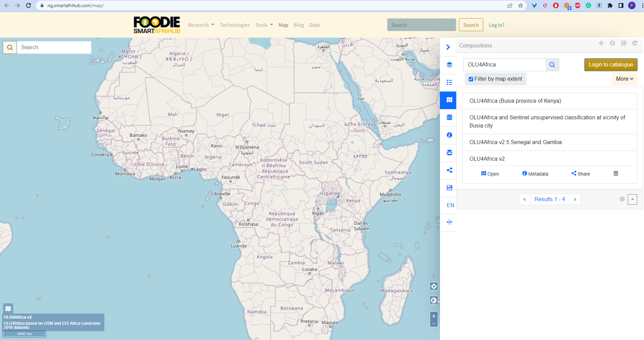644x340 pixels.
Task: Open the feature info tool icon
Action: [449, 135]
